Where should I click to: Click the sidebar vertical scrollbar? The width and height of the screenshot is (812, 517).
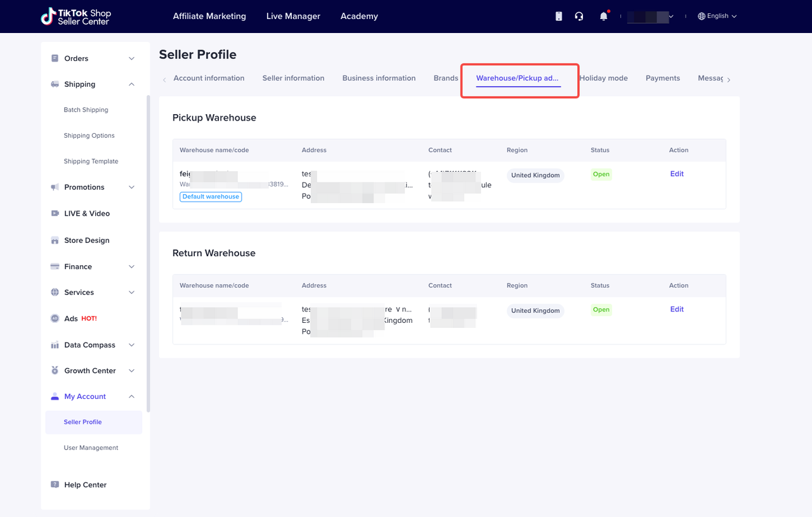[x=148, y=254]
